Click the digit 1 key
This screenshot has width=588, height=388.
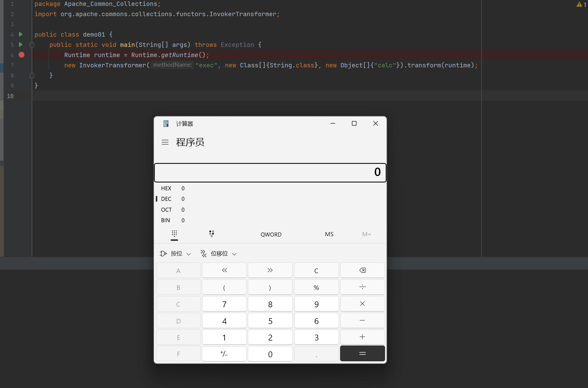(x=224, y=337)
